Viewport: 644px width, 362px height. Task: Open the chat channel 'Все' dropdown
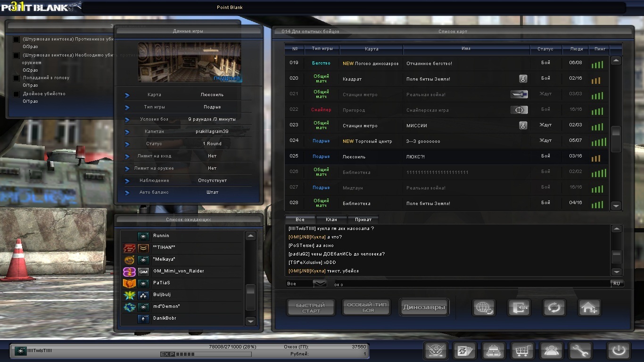click(x=320, y=284)
